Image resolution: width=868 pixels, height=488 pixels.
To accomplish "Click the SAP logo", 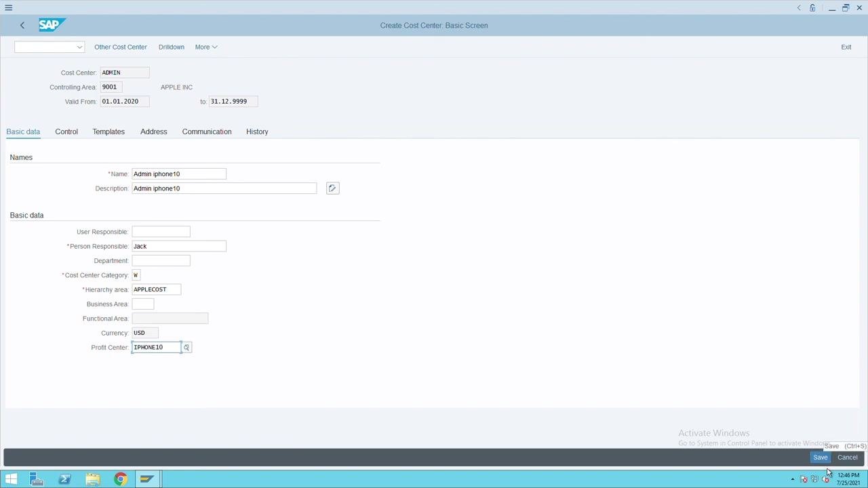I will pos(52,25).
